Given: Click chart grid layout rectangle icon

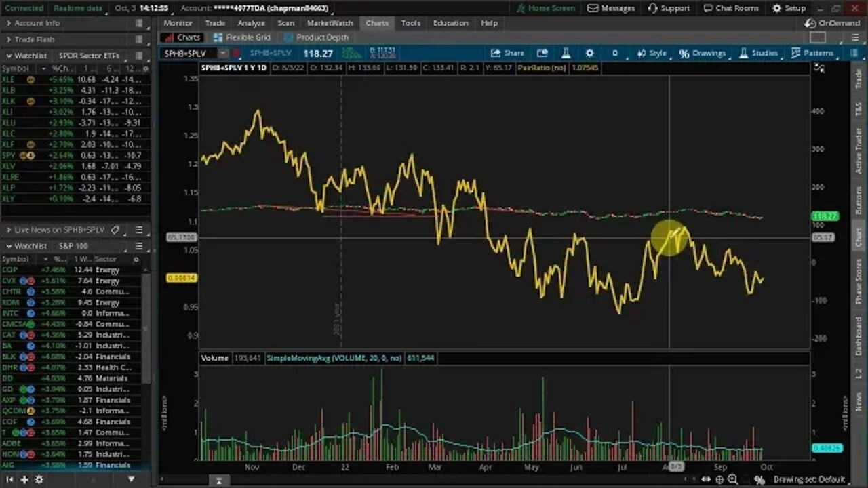Looking at the screenshot, I should pos(818,37).
